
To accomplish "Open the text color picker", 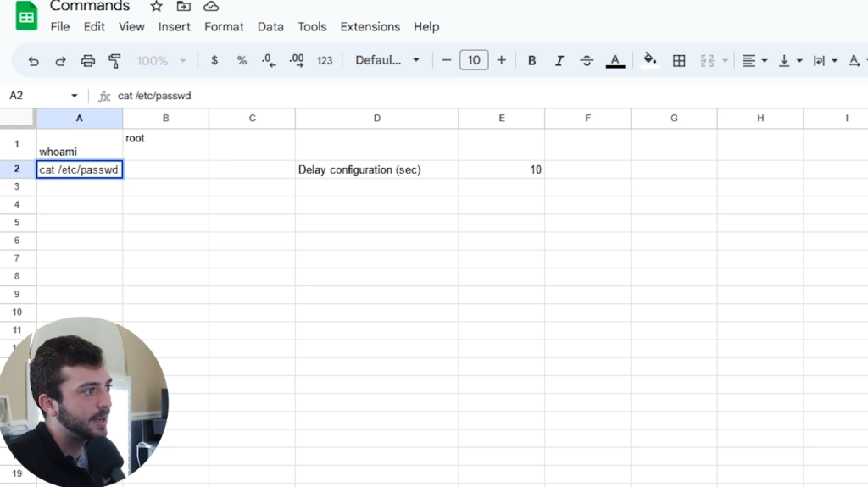I will [615, 60].
